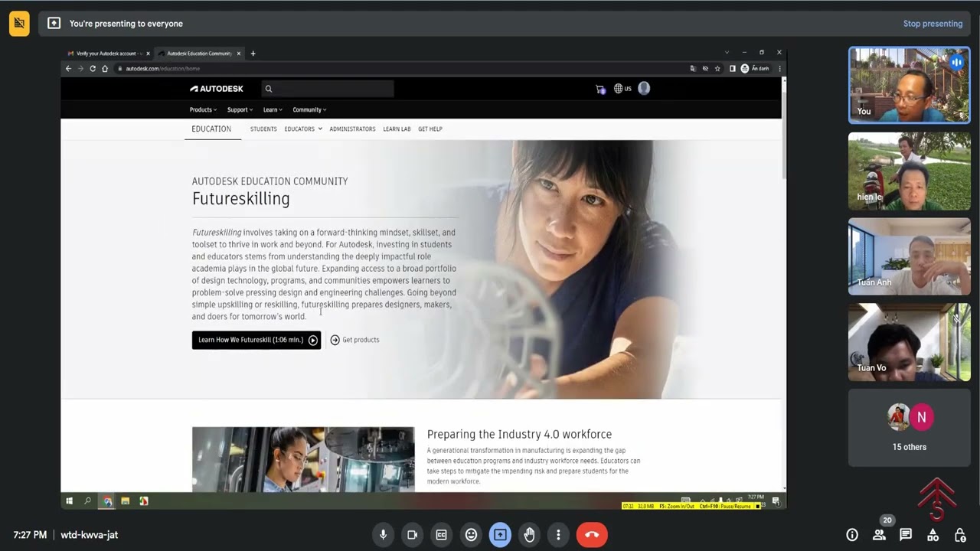Click the Autodesk search magnifier icon

(x=269, y=89)
